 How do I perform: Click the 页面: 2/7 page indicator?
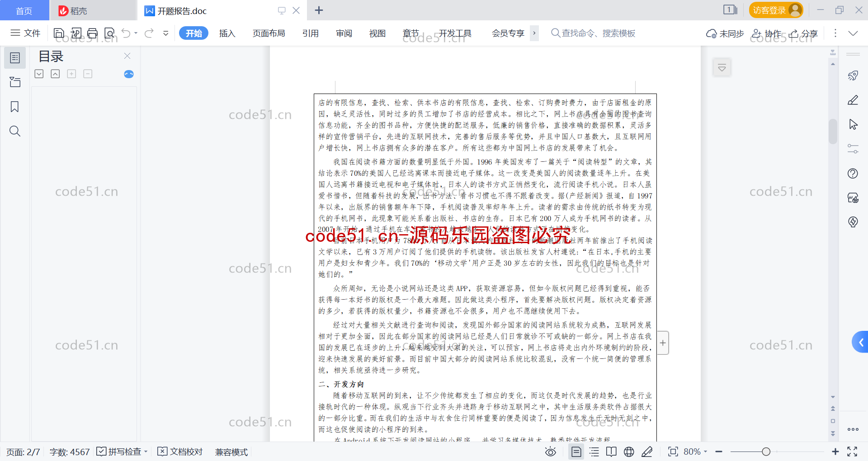click(x=23, y=452)
